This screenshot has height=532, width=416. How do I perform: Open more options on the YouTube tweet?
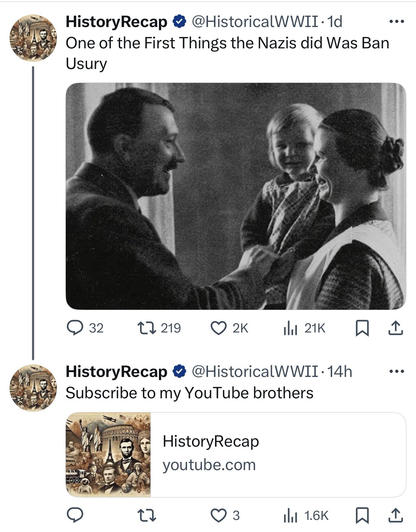pos(396,372)
